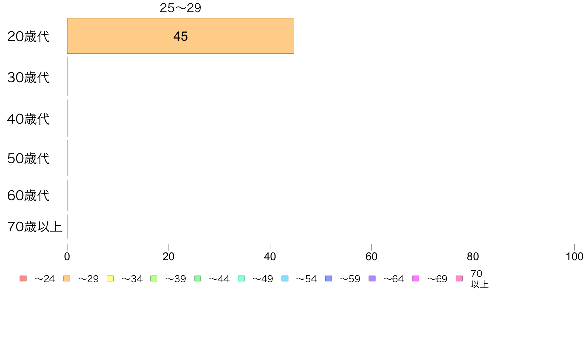Click the ~54 sky blue legend swatch
588x364 pixels.
coord(285,278)
